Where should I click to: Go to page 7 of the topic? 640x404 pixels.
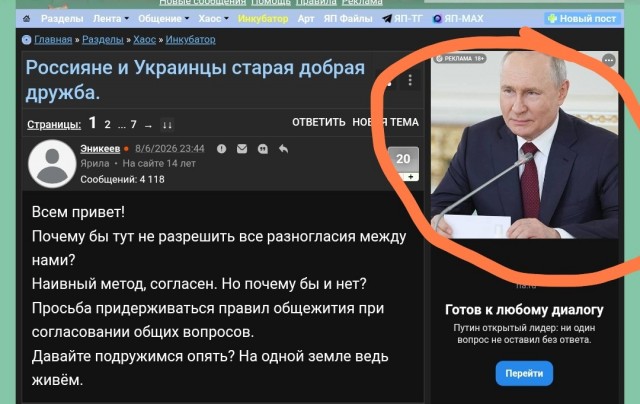click(x=133, y=124)
